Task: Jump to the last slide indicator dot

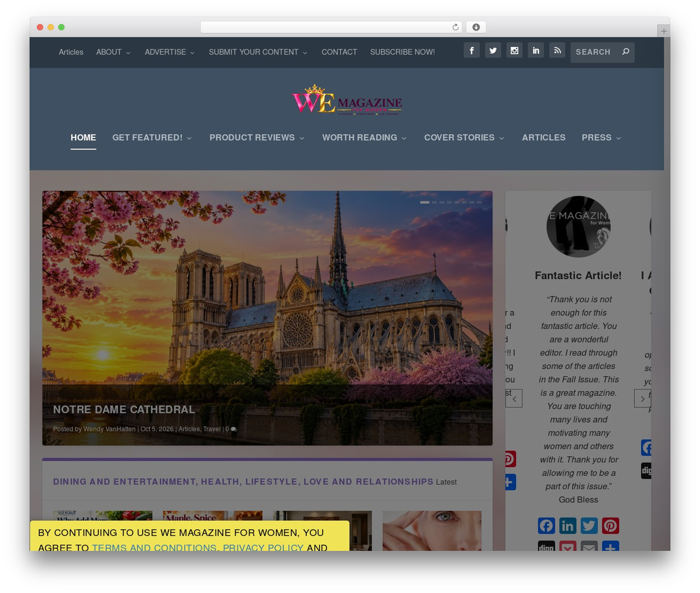Action: coord(479,202)
